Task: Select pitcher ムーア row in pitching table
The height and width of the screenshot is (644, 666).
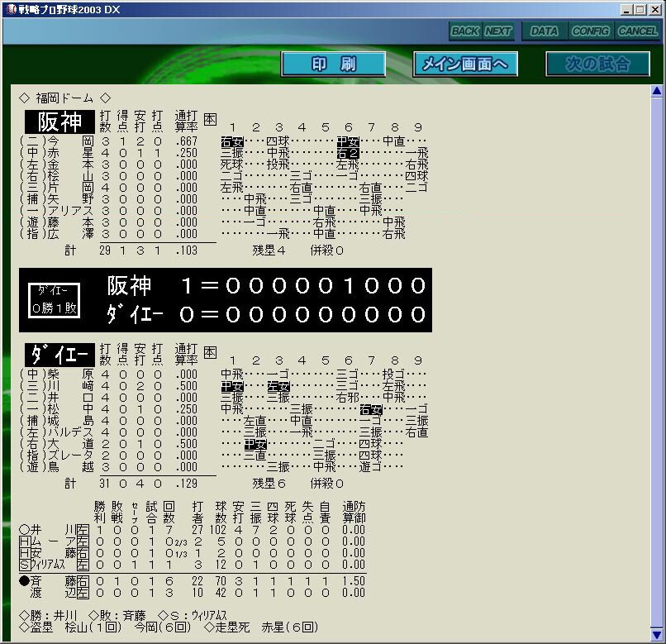Action: (192, 541)
